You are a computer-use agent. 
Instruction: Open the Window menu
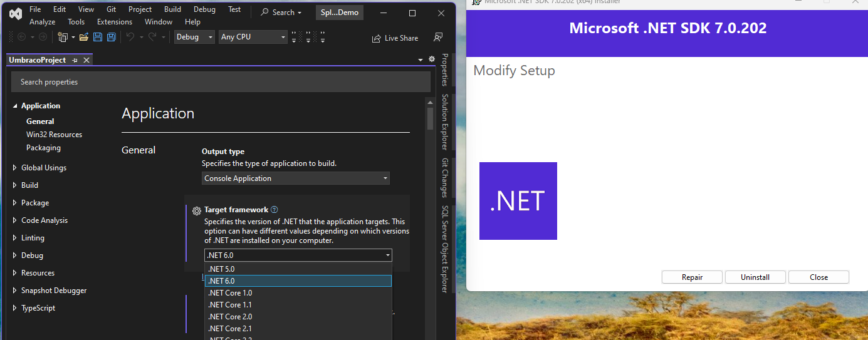point(159,22)
